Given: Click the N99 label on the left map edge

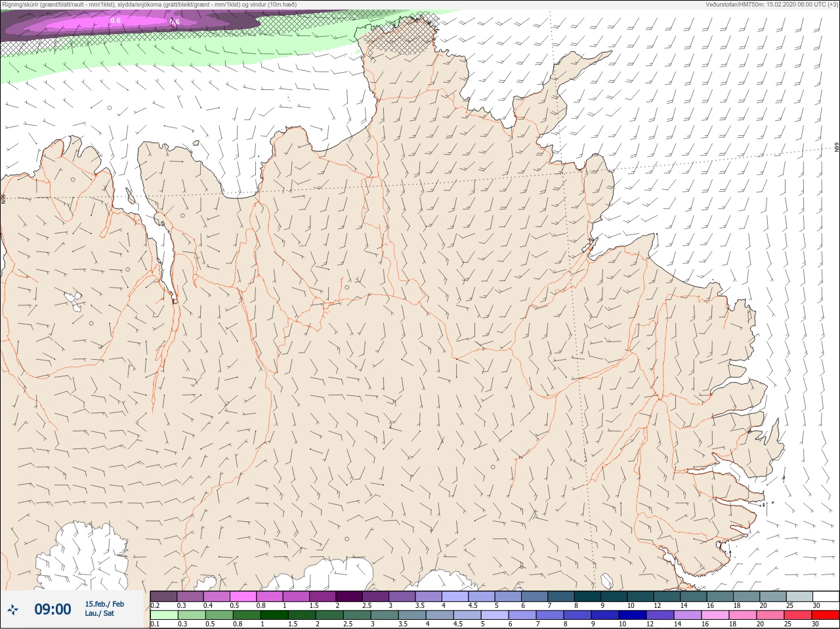Looking at the screenshot, I should click(3, 198).
